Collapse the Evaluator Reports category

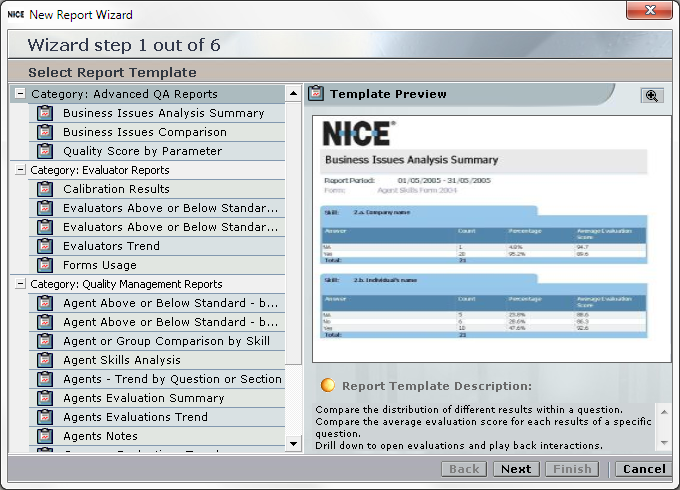[20, 170]
